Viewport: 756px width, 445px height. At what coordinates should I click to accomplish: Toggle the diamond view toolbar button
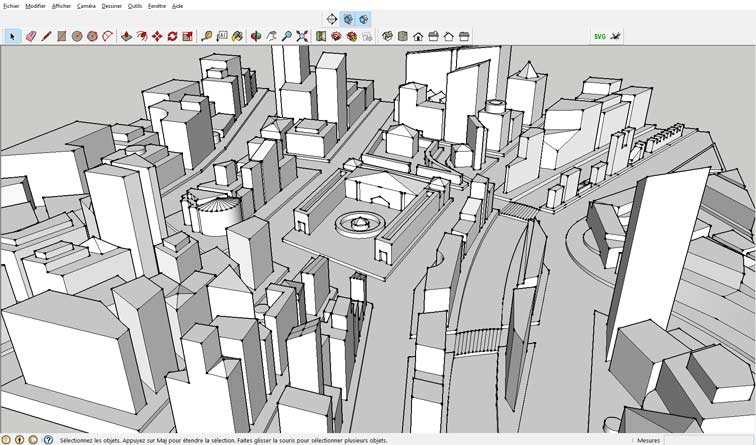click(331, 19)
